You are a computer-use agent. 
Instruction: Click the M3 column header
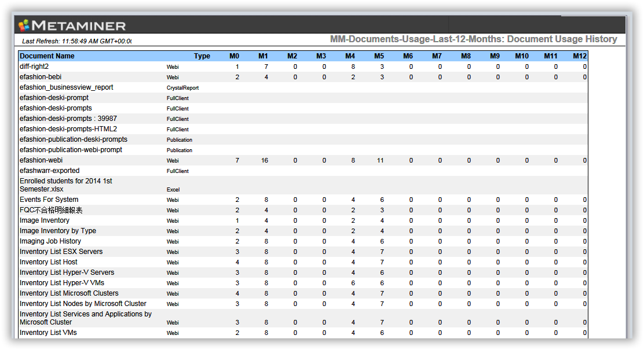pos(321,56)
